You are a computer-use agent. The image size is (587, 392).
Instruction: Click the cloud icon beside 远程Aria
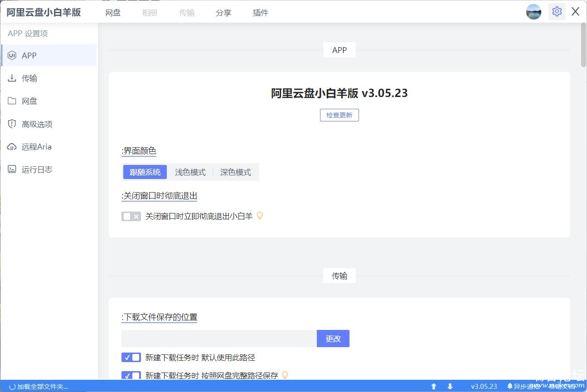tap(12, 147)
